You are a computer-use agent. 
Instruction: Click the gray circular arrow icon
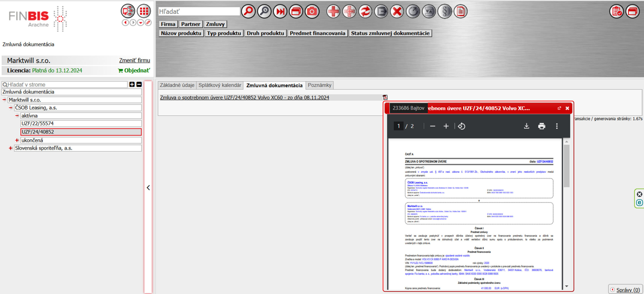pyautogui.click(x=413, y=11)
